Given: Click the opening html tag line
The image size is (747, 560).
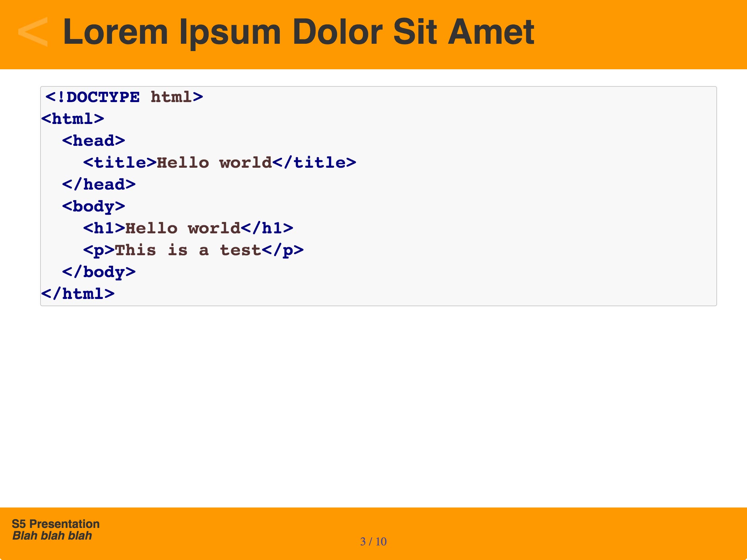Looking at the screenshot, I should pyautogui.click(x=73, y=119).
